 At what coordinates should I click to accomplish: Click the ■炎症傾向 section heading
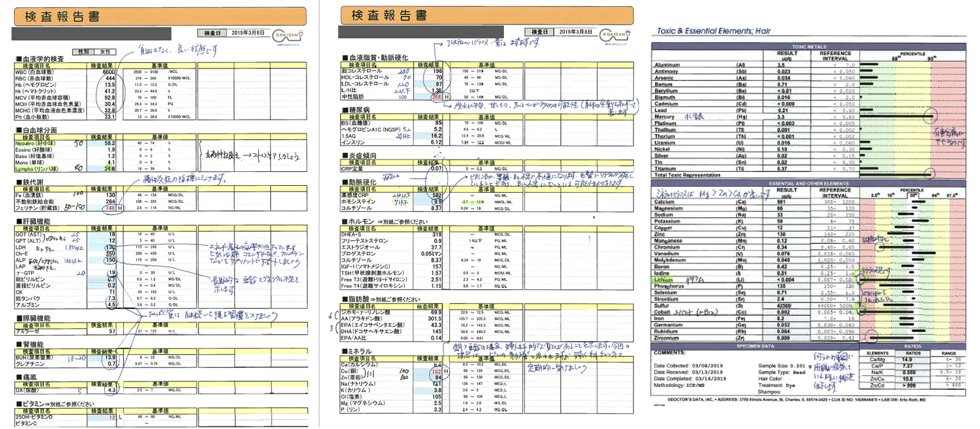pos(359,155)
